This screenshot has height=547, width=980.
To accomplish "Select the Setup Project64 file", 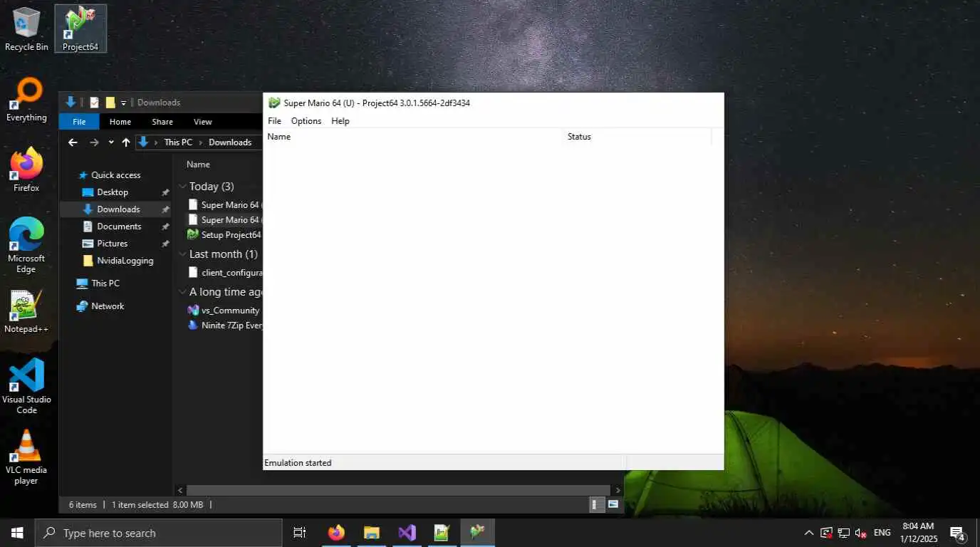I will (224, 235).
